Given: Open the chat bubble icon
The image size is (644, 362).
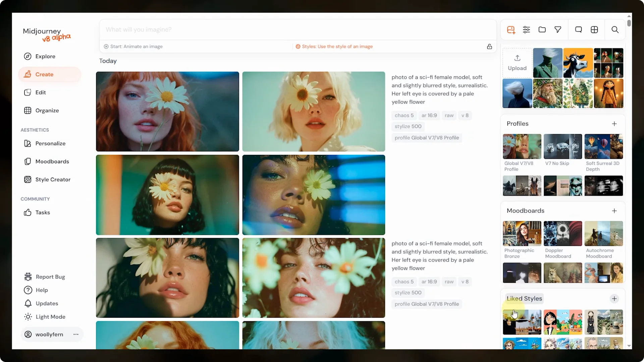Looking at the screenshot, I should point(578,30).
